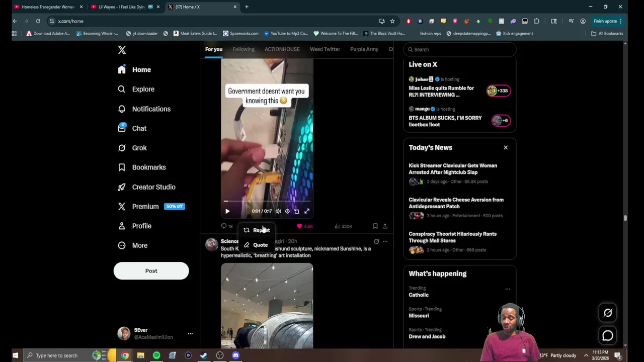The width and height of the screenshot is (644, 362).
Task: Open Windows Start menu
Action: point(15,355)
